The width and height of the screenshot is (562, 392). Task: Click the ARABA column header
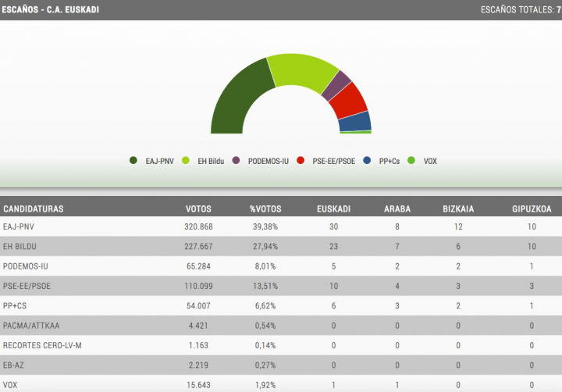pyautogui.click(x=397, y=209)
